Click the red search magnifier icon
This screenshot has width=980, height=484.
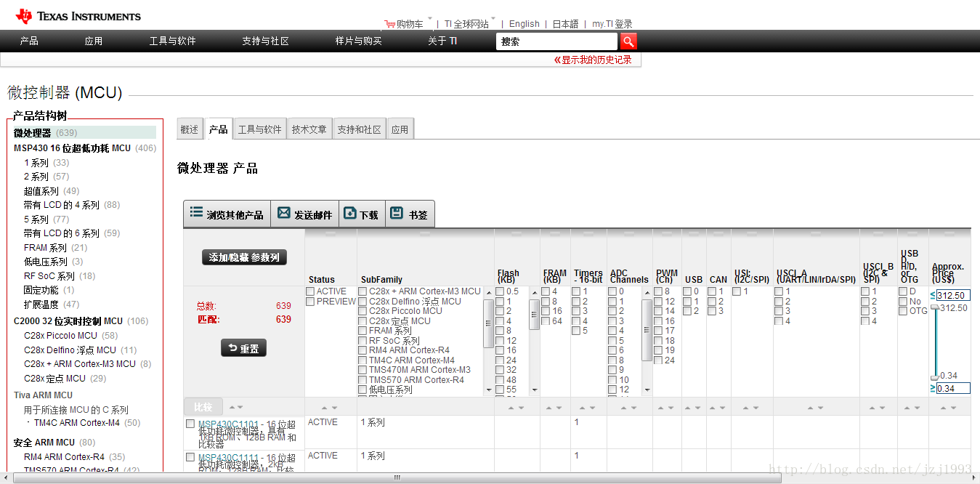[x=628, y=41]
